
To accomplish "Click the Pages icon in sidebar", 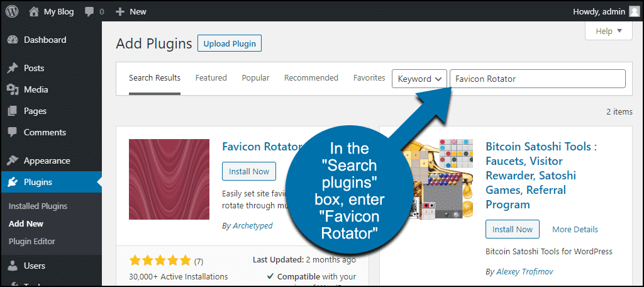I will pos(13,111).
